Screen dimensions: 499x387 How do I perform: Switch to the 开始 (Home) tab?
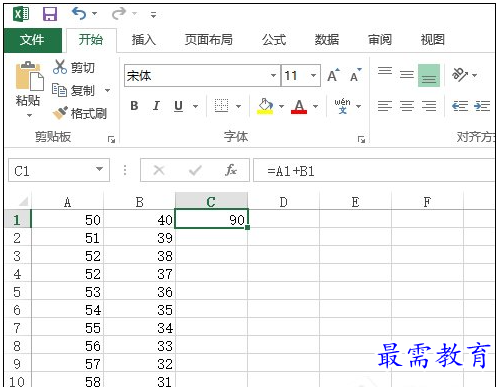91,40
